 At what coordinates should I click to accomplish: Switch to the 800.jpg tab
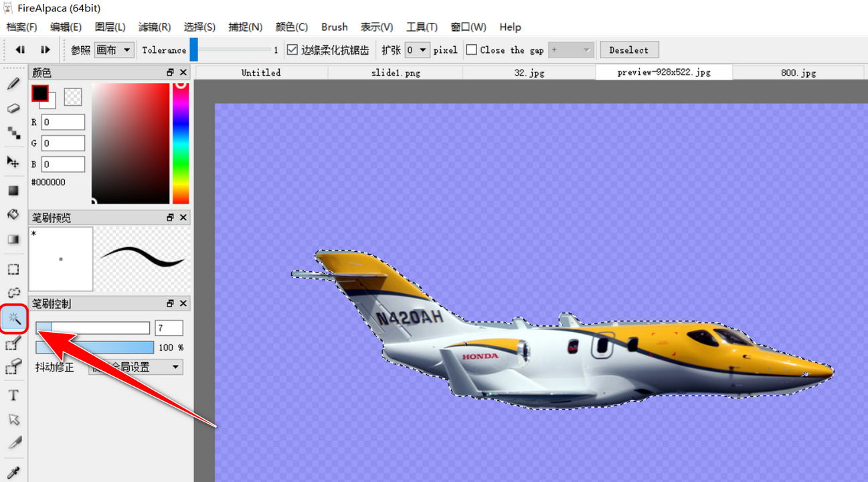798,72
